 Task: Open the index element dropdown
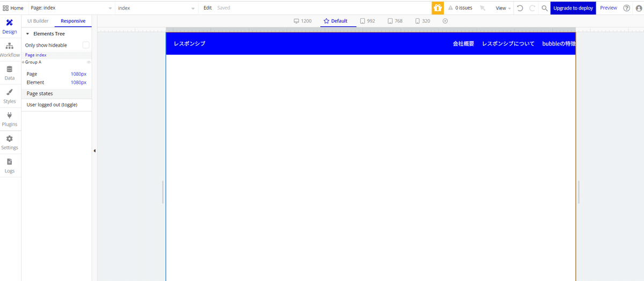pos(156,8)
